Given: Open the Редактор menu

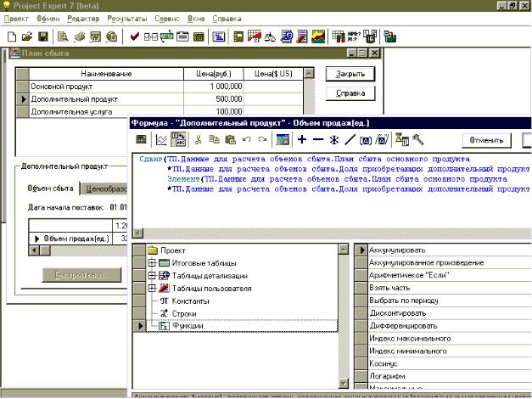Looking at the screenshot, I should coord(83,19).
